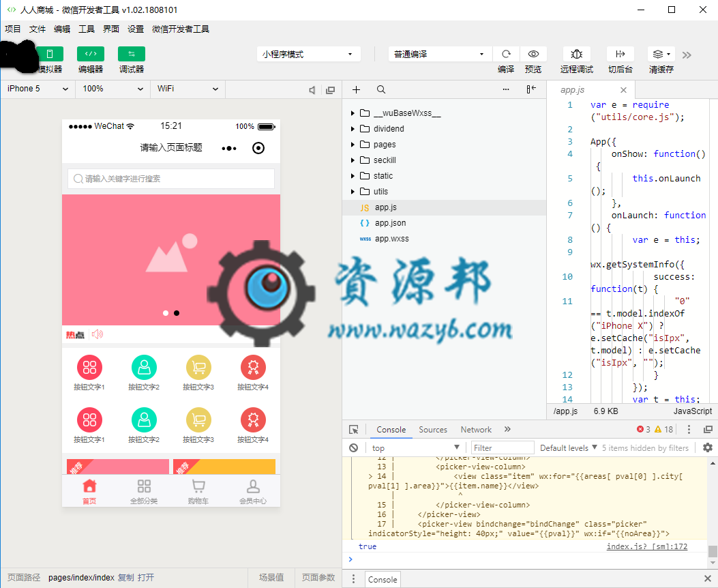Open the iPhone 5 device dropdown
Screen dimensions: 718x588
[x=38, y=89]
